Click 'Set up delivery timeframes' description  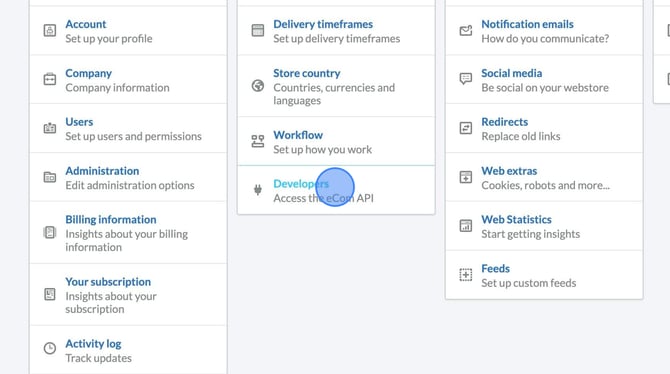tap(337, 39)
